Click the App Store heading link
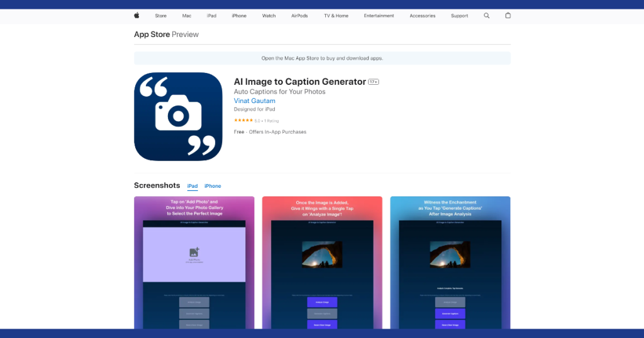 click(x=152, y=35)
